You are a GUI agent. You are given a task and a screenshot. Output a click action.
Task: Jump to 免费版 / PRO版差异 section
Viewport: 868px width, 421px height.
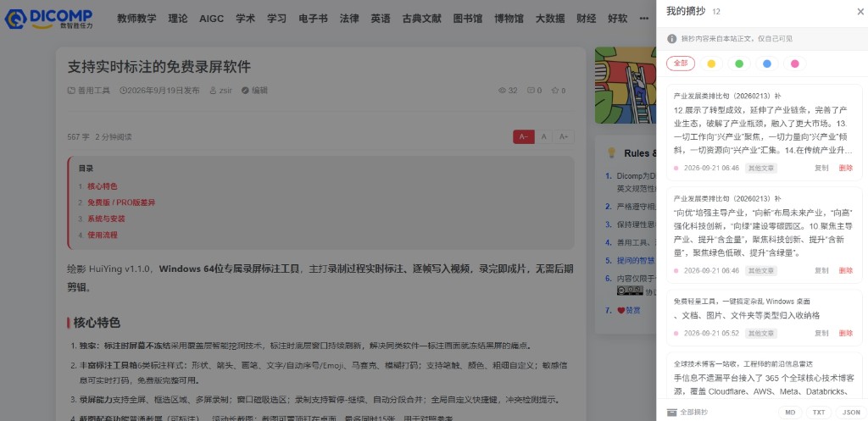tap(121, 202)
